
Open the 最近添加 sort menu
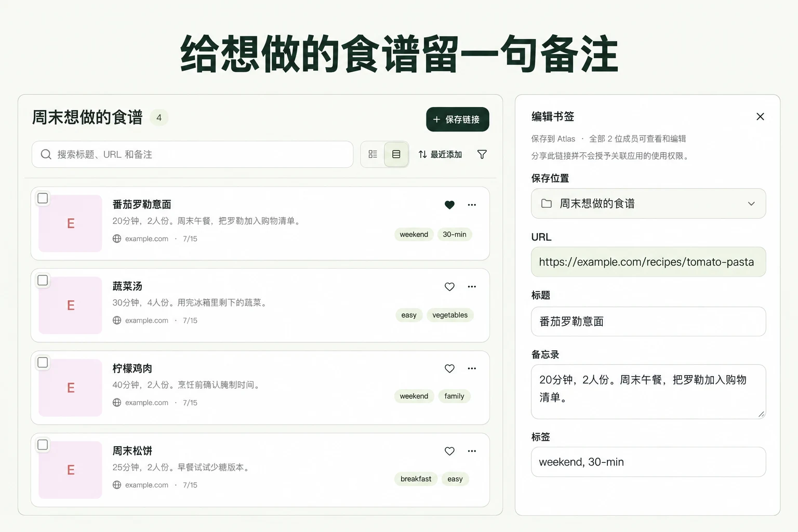(440, 154)
